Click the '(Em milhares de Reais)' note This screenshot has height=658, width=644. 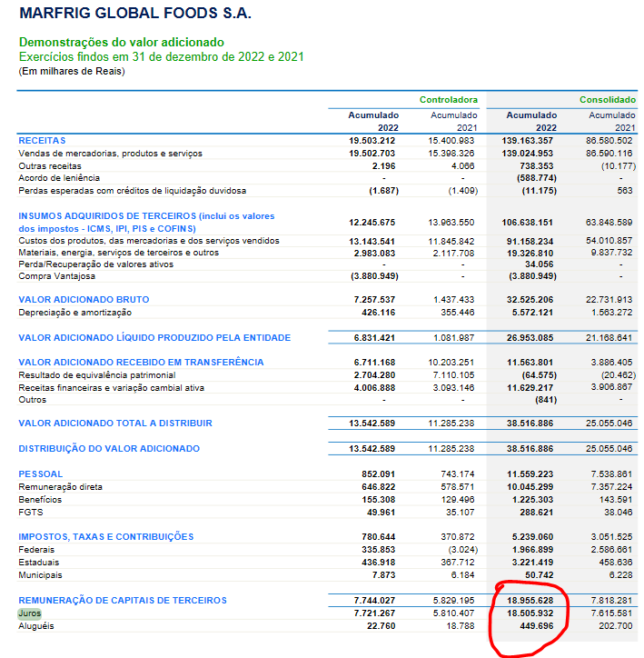tap(72, 71)
